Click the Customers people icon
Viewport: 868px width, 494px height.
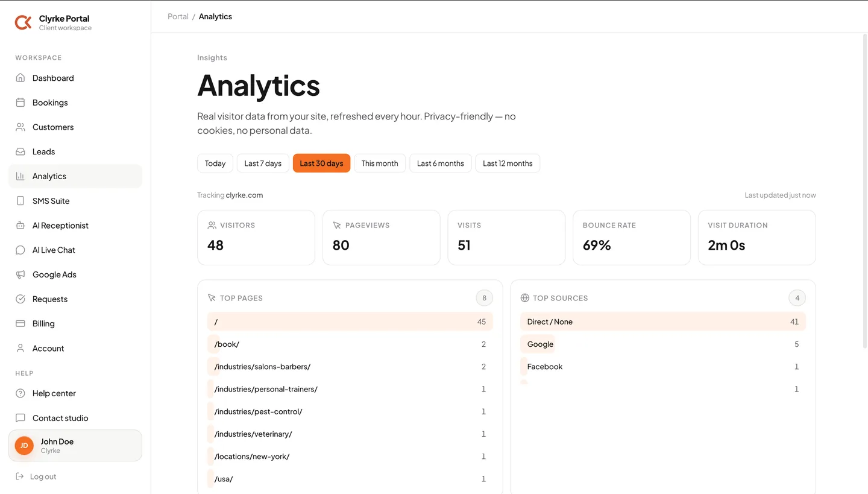click(x=20, y=127)
